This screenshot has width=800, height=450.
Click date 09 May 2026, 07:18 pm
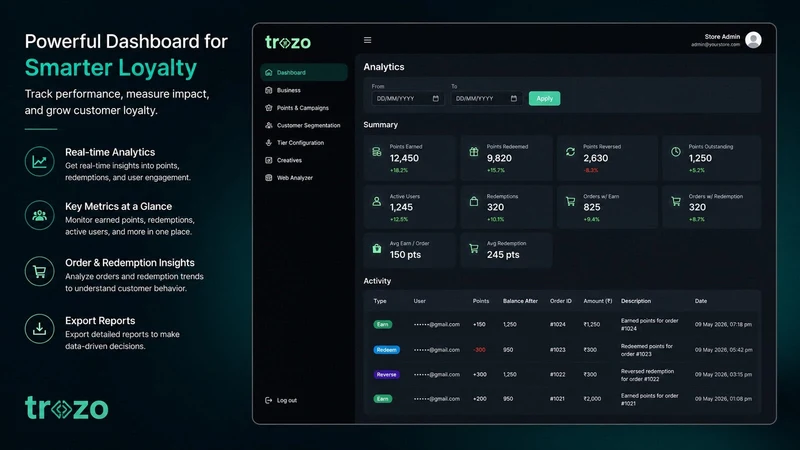click(x=723, y=324)
